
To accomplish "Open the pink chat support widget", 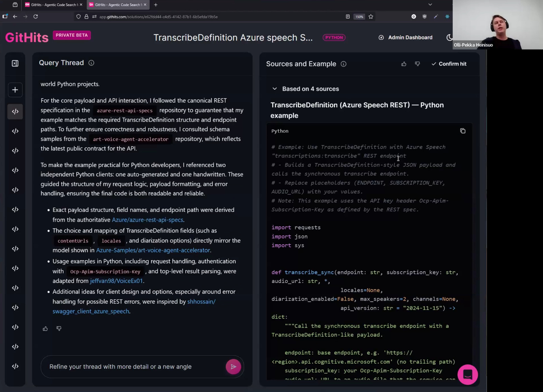I will pyautogui.click(x=468, y=374).
